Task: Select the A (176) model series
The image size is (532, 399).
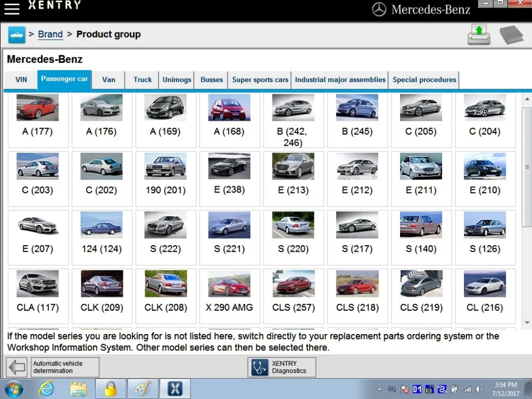Action: tap(102, 120)
